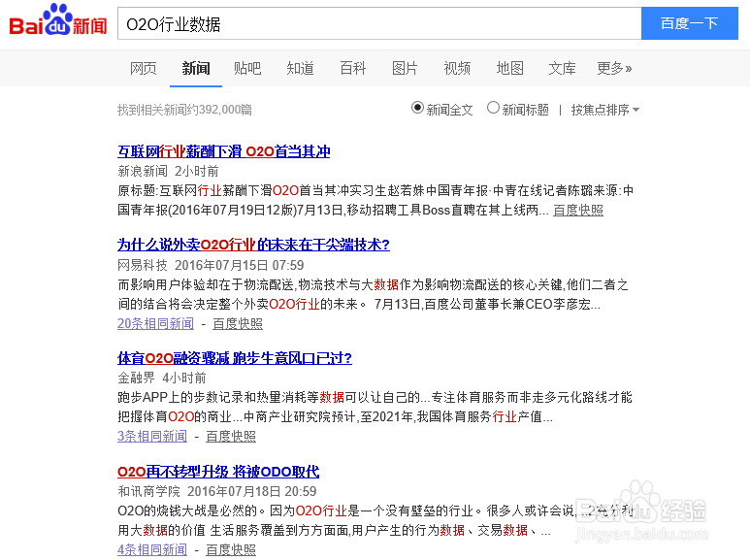Open the 百科 tab
Image resolution: width=750 pixels, height=560 pixels.
(352, 69)
